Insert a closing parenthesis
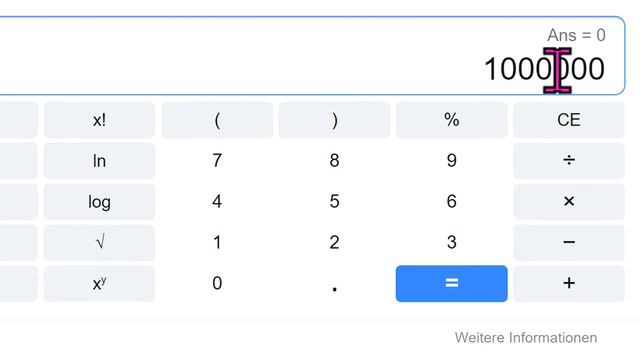The height and width of the screenshot is (360, 640). click(x=334, y=120)
